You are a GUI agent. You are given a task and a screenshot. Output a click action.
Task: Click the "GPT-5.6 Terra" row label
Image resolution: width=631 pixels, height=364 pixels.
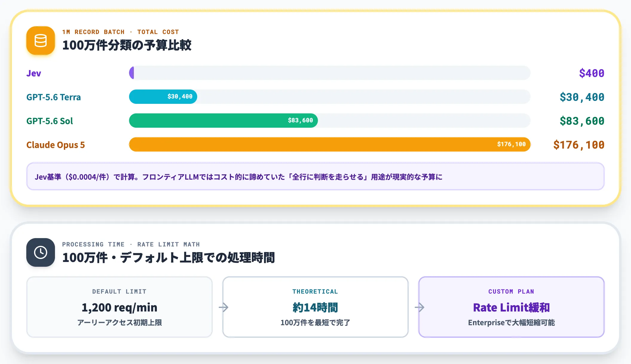click(53, 97)
